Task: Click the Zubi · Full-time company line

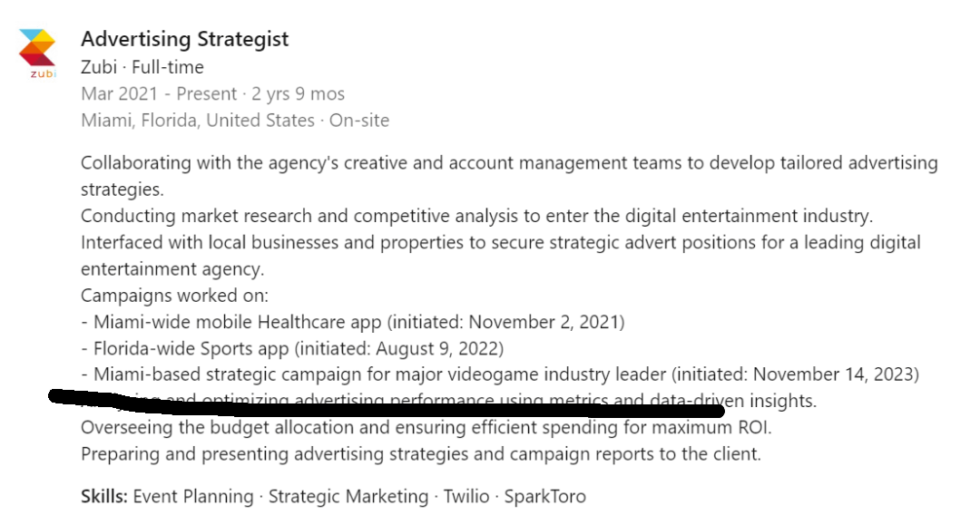Action: pos(142,67)
